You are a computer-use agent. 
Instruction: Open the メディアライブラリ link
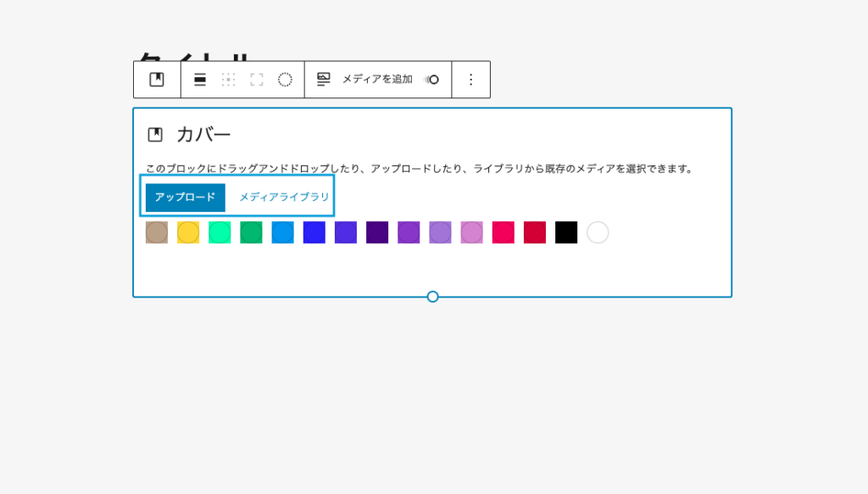pyautogui.click(x=284, y=197)
